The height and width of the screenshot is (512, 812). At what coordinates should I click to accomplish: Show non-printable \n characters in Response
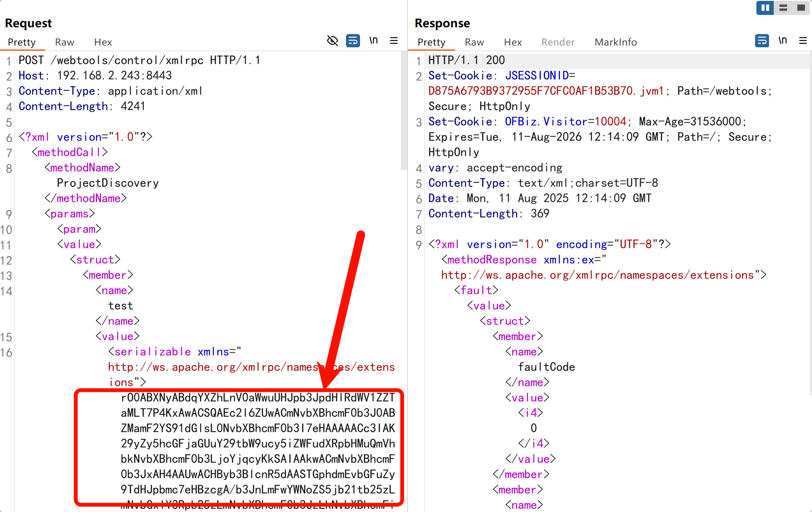pyautogui.click(x=783, y=41)
